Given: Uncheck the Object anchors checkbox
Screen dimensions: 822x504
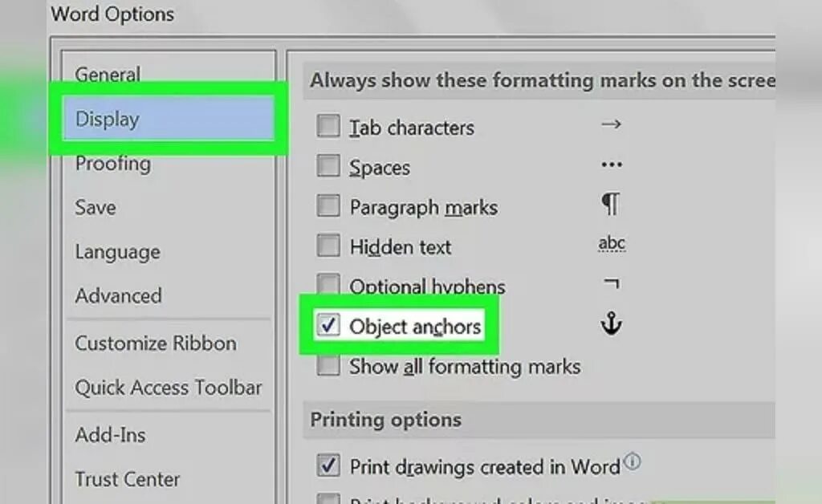Looking at the screenshot, I should pos(328,325).
